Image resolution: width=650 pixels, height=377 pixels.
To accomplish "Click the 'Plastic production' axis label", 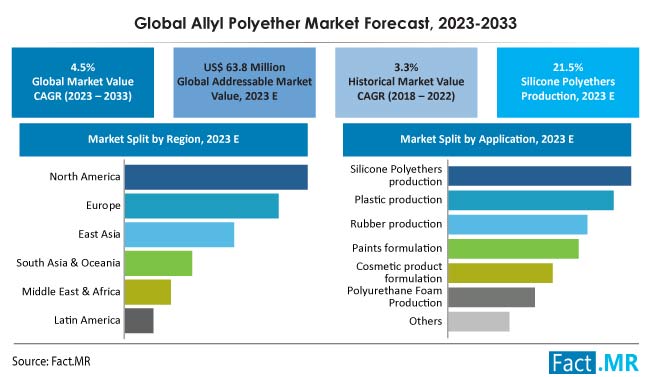I will 398,199.
